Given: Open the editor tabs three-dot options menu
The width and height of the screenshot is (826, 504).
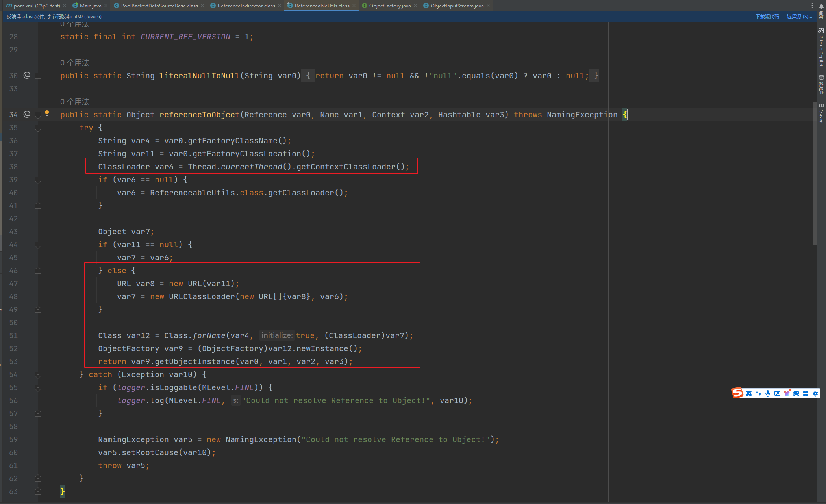Looking at the screenshot, I should click(812, 6).
